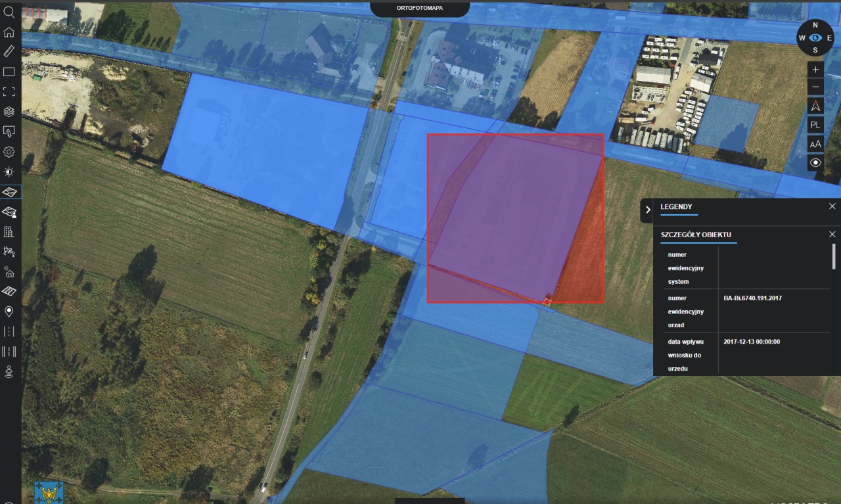841x504 pixels.
Task: Open the PL language selector
Action: pyautogui.click(x=815, y=125)
